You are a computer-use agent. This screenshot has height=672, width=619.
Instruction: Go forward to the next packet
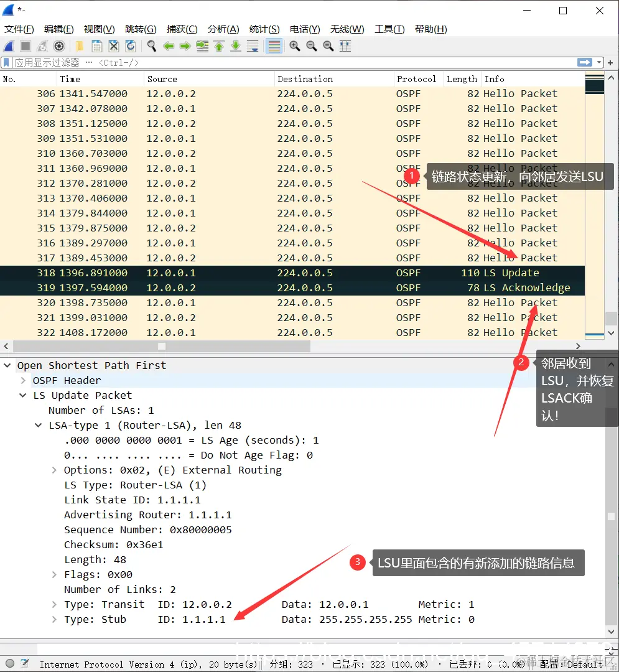(x=185, y=46)
